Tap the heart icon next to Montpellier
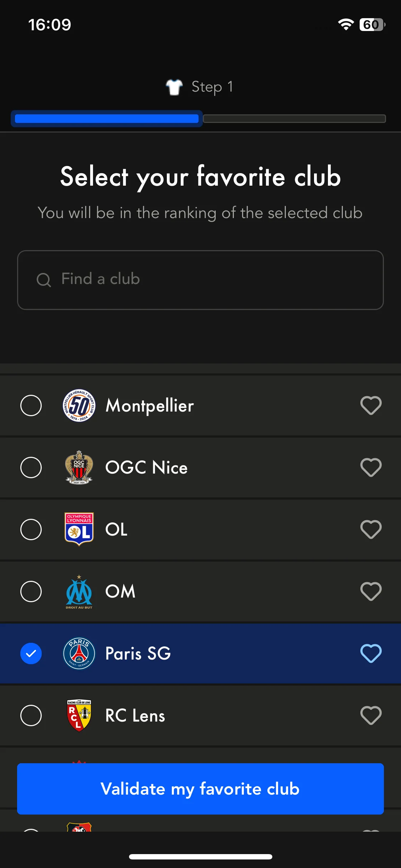The width and height of the screenshot is (401, 868). click(x=371, y=405)
